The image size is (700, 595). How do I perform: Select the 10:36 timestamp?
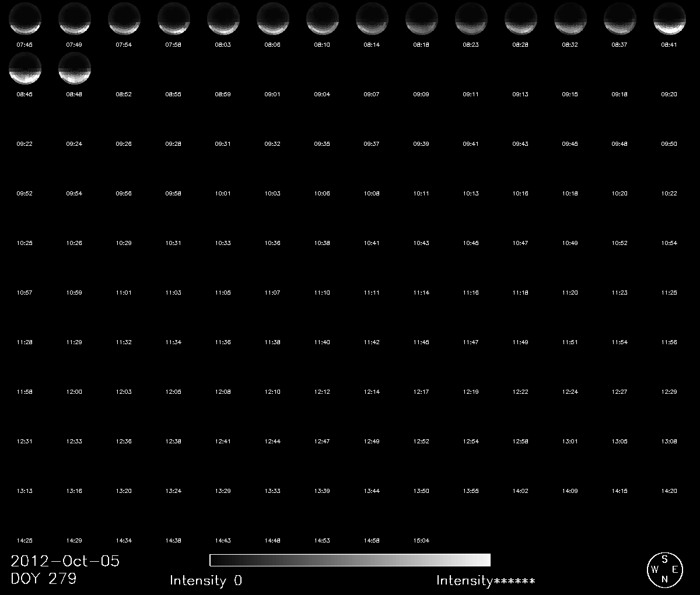[272, 243]
